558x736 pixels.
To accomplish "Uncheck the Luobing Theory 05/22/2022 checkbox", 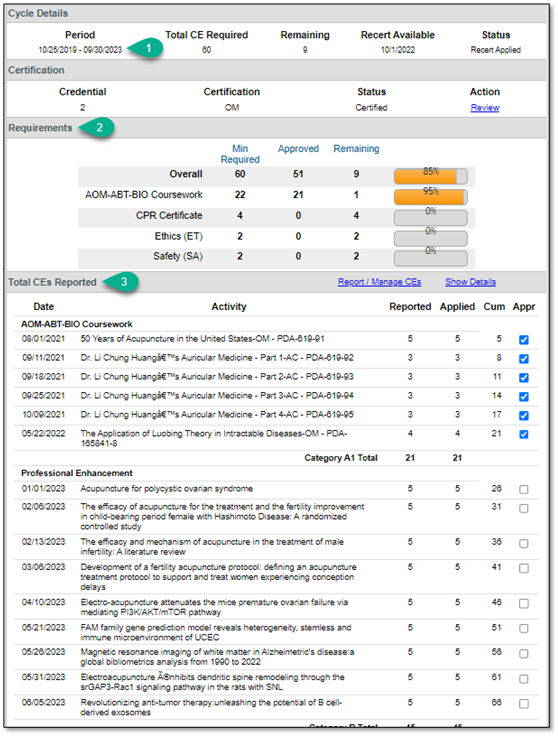I will tap(524, 434).
